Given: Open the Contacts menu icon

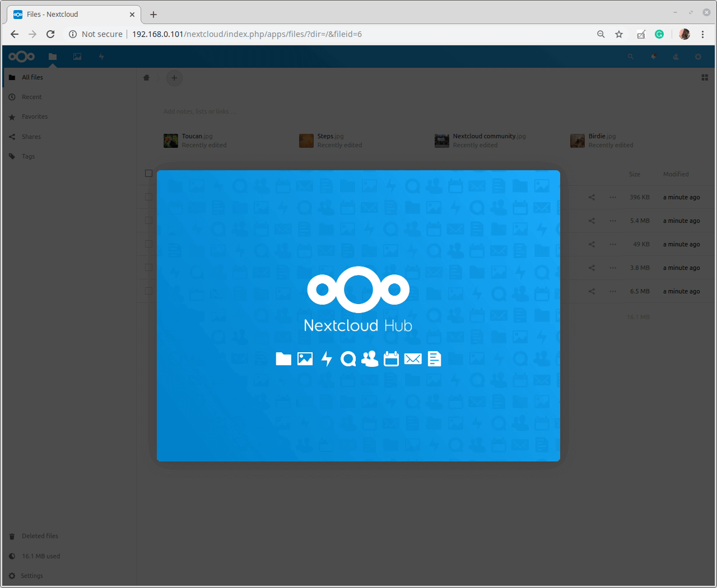Looking at the screenshot, I should pyautogui.click(x=676, y=57).
